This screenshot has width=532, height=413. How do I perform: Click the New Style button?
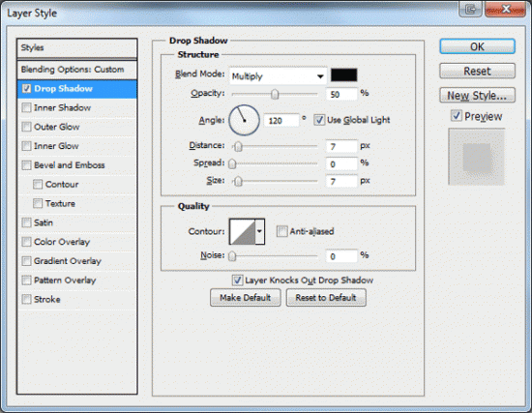[x=478, y=96]
